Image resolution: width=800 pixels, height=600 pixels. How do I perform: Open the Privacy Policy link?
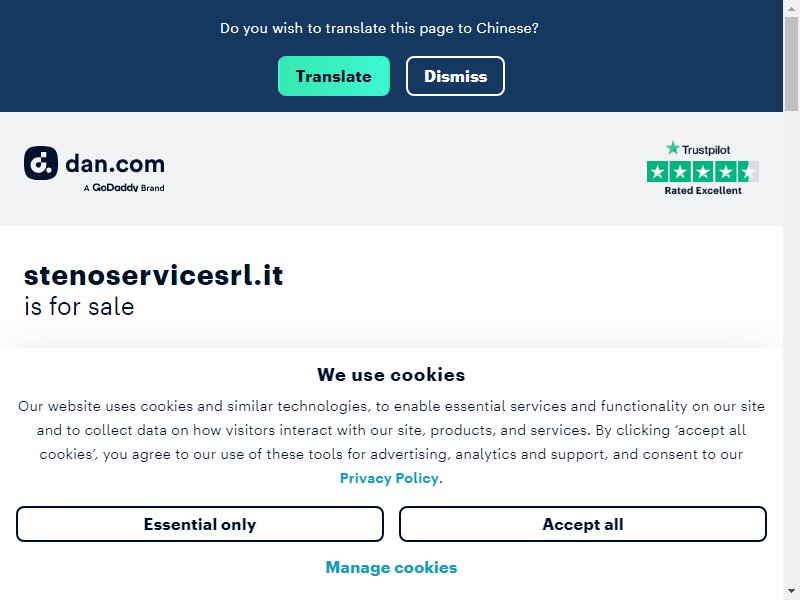coord(389,478)
